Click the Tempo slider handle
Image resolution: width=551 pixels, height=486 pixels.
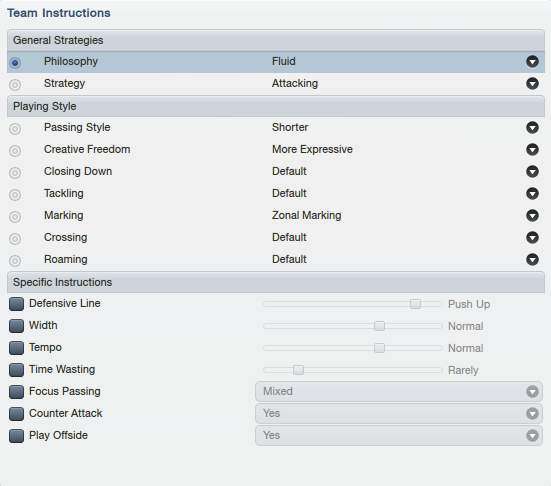[379, 348]
